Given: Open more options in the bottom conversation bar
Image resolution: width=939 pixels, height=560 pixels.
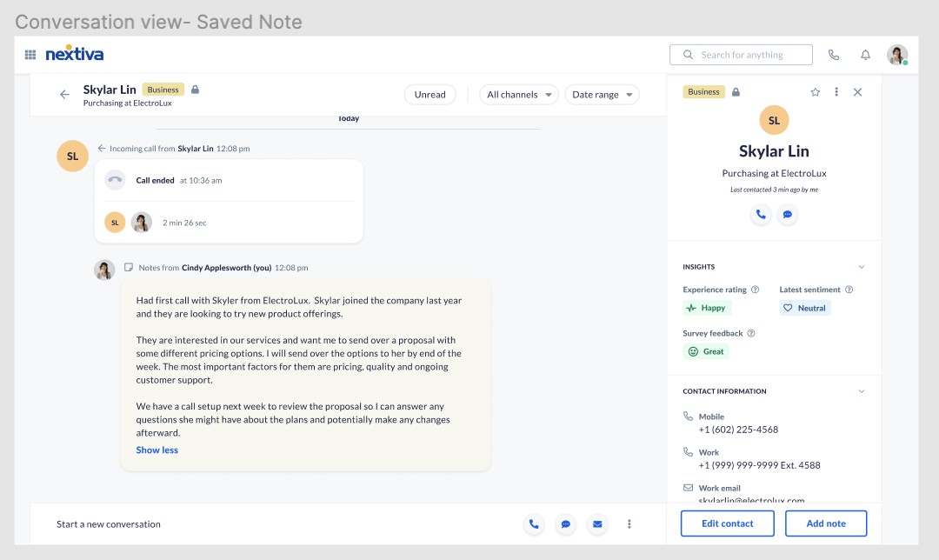Looking at the screenshot, I should pos(629,524).
